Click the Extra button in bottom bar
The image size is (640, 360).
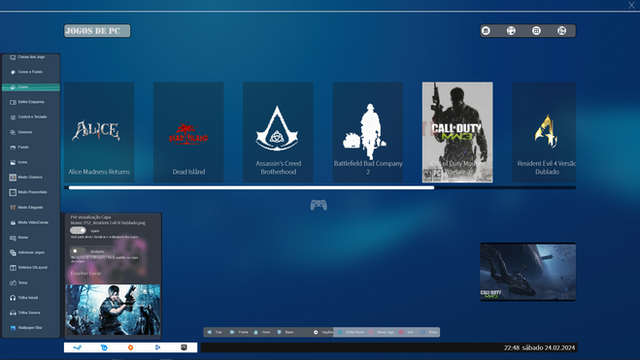429,332
